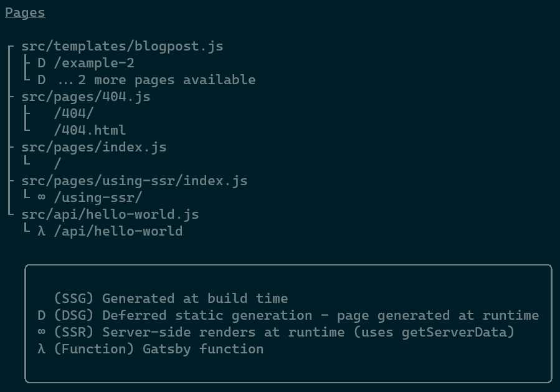Open the /using-ssr/ route
This screenshot has width=560, height=392.
pyautogui.click(x=98, y=198)
